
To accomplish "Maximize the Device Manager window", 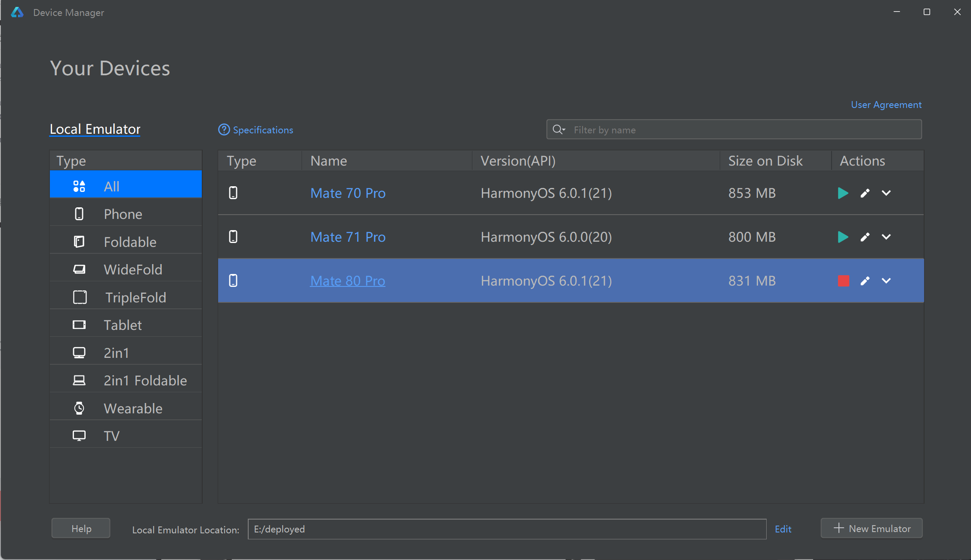I will tap(927, 12).
